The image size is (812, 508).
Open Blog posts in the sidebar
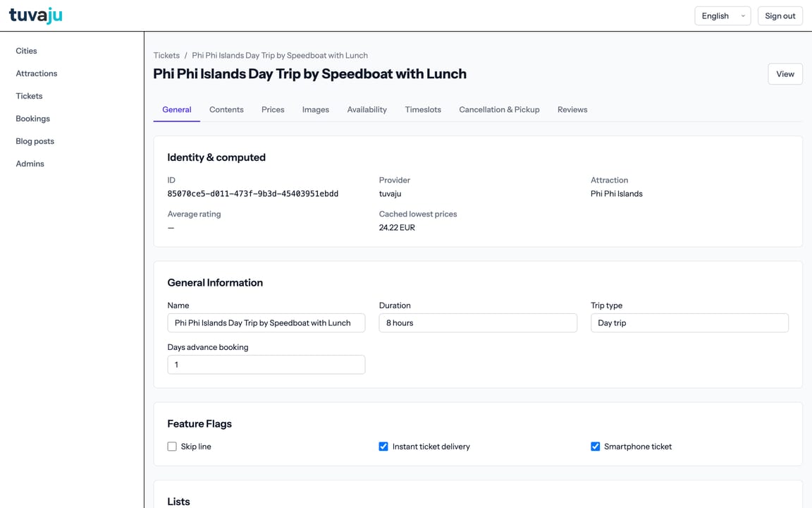[35, 141]
